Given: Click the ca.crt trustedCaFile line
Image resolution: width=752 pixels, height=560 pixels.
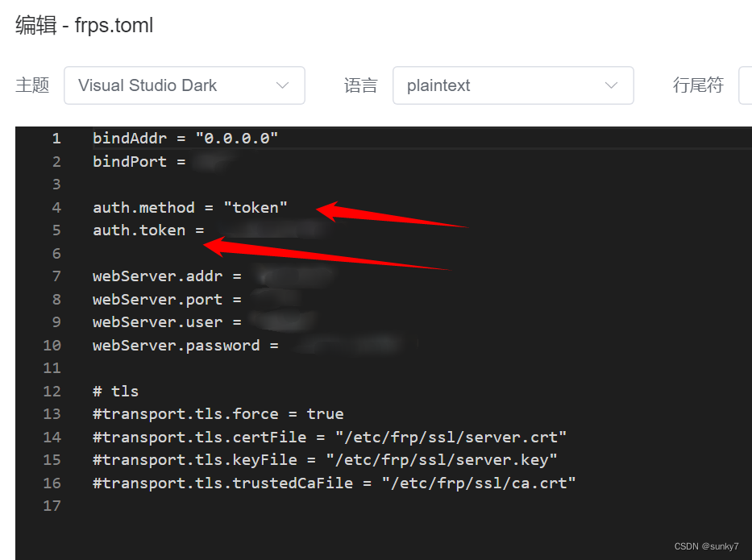Looking at the screenshot, I should click(x=334, y=483).
